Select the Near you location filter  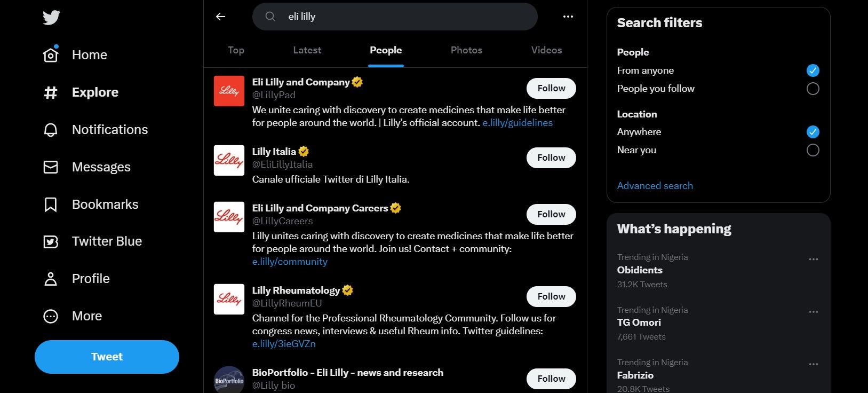coord(813,150)
